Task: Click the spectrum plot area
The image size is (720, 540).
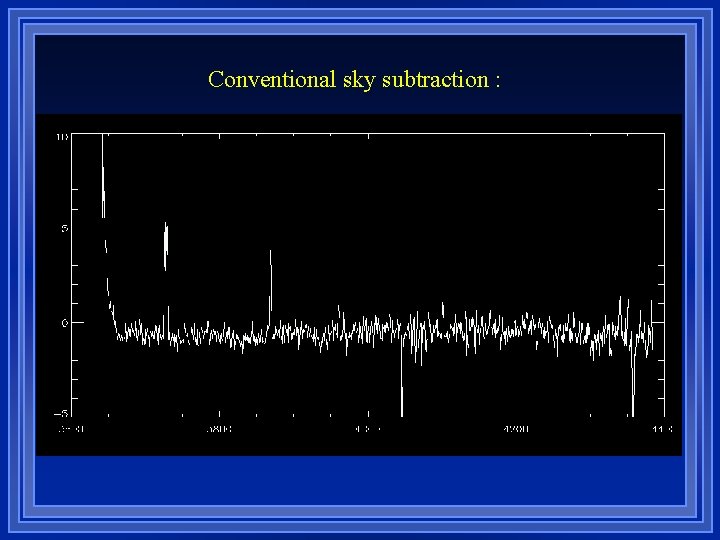Action: point(368,275)
